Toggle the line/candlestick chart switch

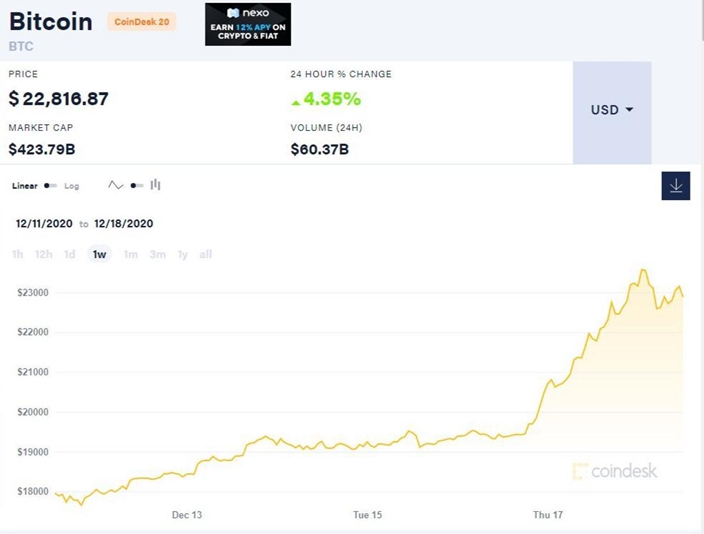coord(136,185)
